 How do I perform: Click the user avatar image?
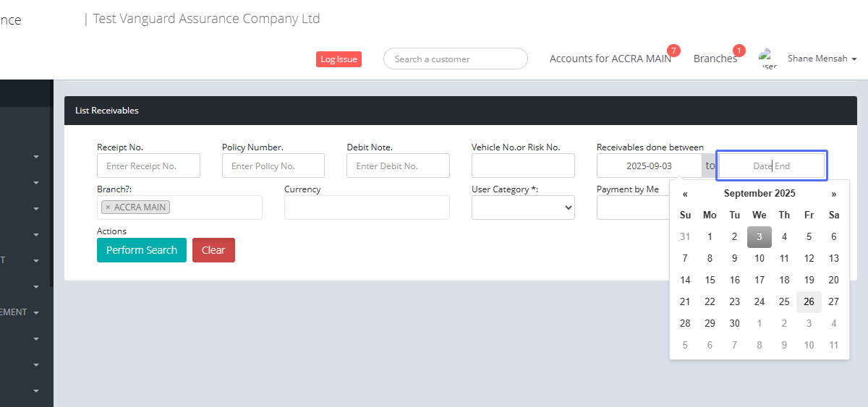pyautogui.click(x=767, y=59)
